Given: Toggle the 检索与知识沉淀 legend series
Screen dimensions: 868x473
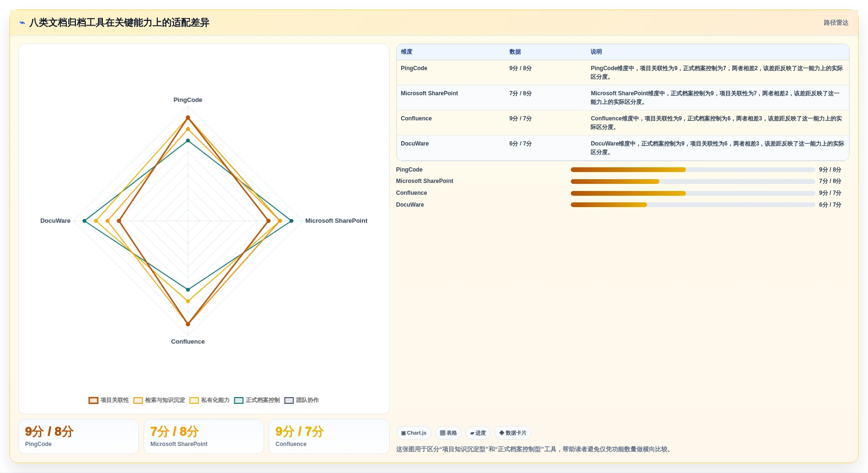Looking at the screenshot, I should (159, 400).
